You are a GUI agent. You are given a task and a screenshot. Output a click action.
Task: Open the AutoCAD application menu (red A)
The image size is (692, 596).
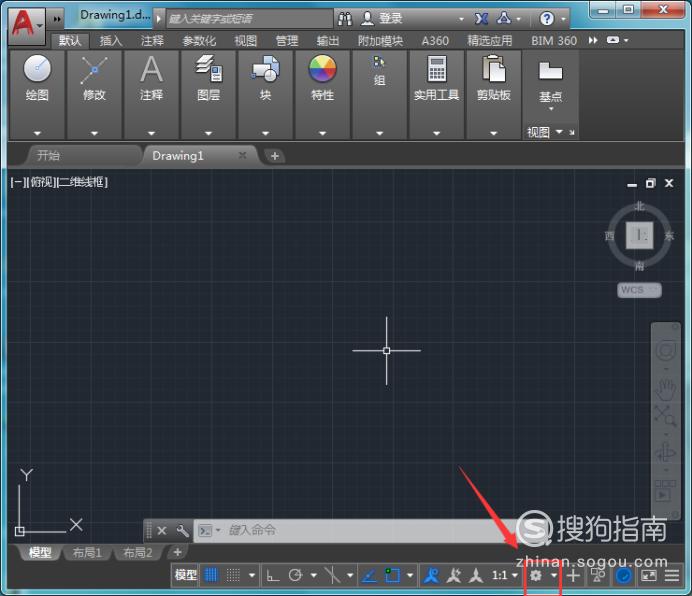pos(26,26)
